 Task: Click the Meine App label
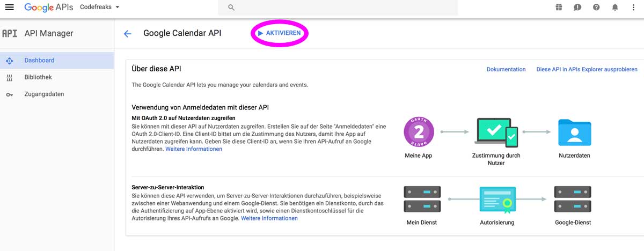coord(418,156)
